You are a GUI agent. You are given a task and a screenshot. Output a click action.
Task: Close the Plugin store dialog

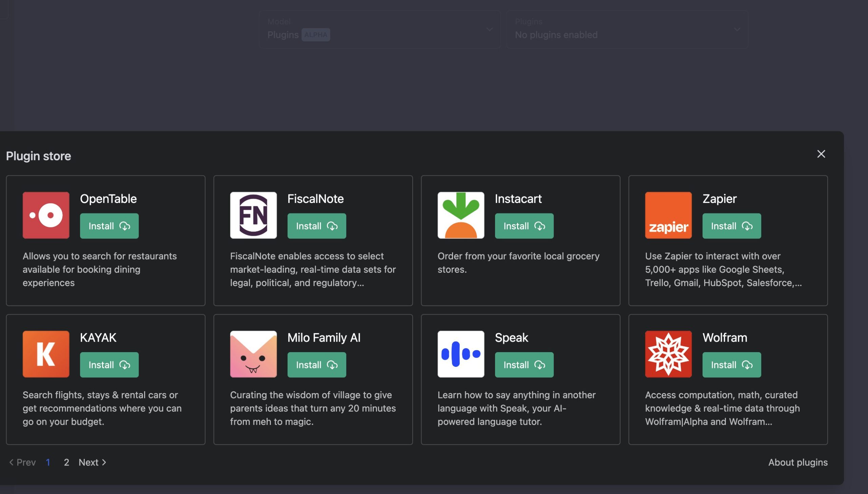pos(821,154)
